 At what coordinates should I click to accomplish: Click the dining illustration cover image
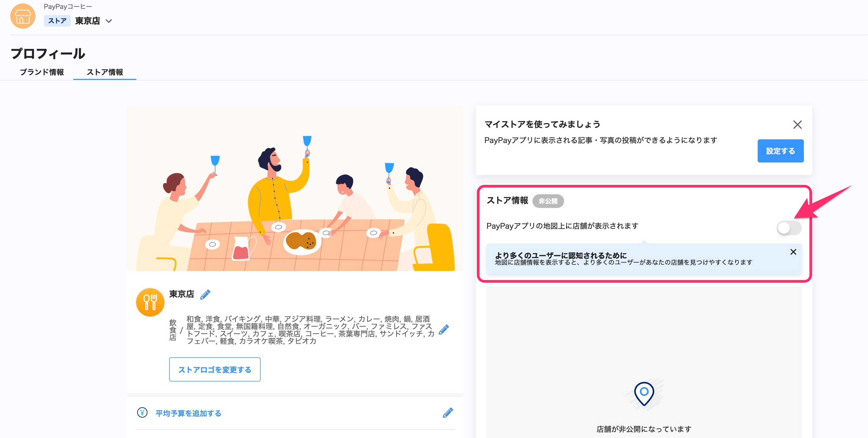point(295,189)
